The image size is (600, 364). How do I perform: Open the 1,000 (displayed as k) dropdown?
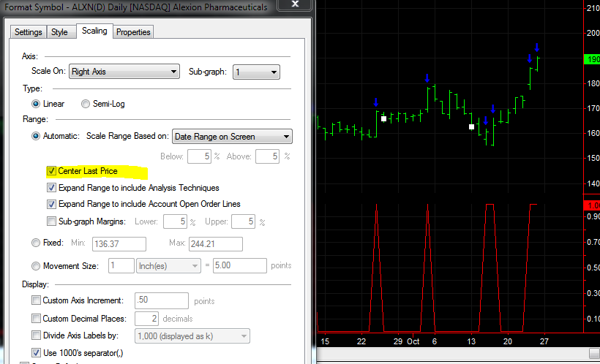pyautogui.click(x=192, y=336)
